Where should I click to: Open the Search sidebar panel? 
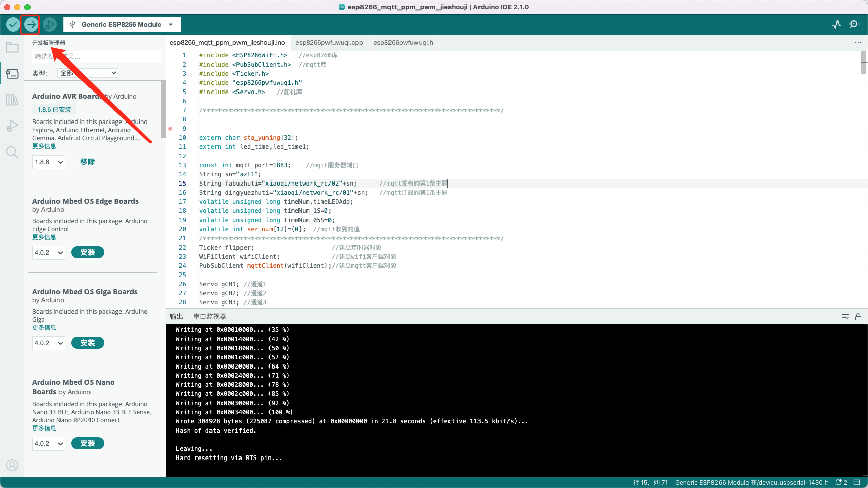coord(12,152)
